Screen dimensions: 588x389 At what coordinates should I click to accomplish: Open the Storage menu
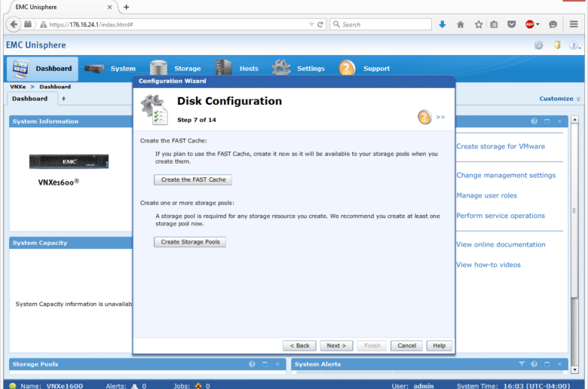pos(175,69)
